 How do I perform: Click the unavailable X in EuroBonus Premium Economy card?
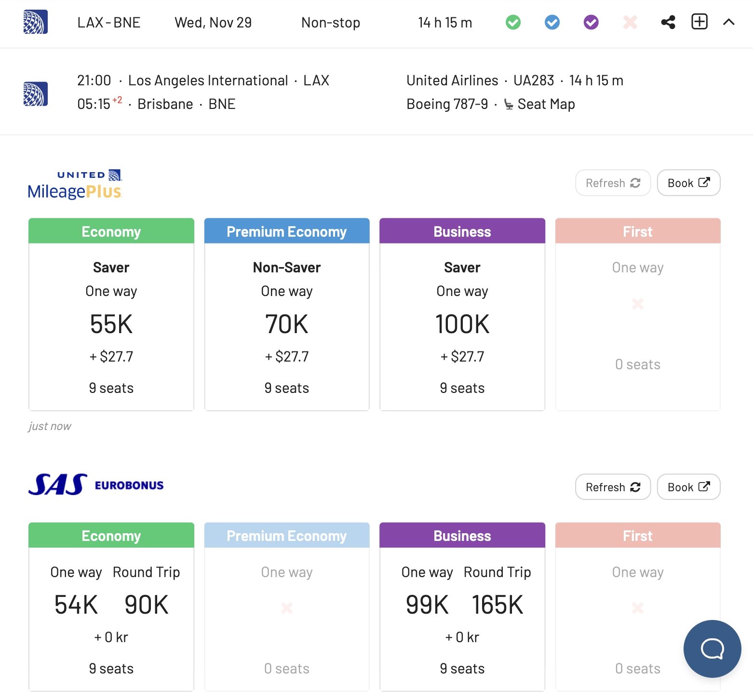(287, 608)
